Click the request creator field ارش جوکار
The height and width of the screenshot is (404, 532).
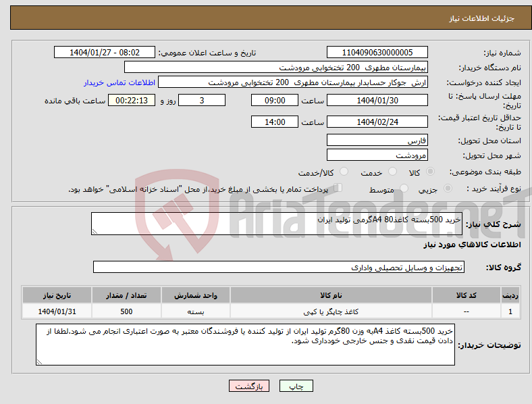293,82
